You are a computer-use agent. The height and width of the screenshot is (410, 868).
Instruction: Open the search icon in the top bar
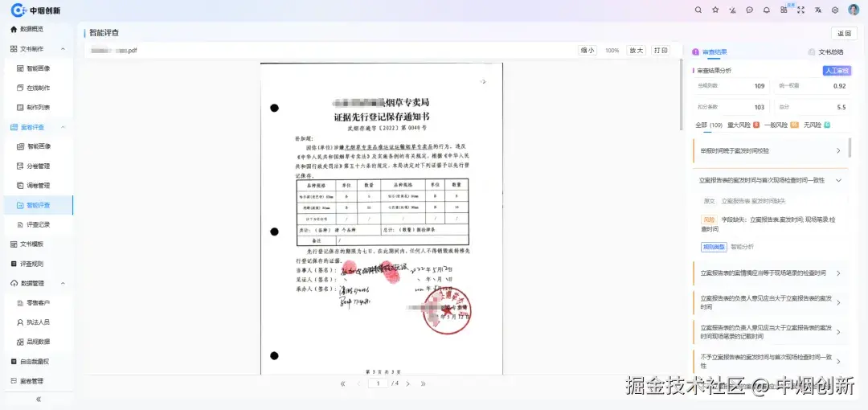coord(698,10)
